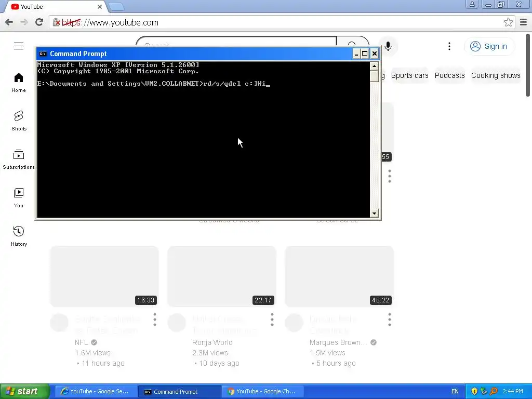Viewport: 532px width, 399px height.
Task: Minimize the Command Prompt window
Action: pyautogui.click(x=356, y=54)
